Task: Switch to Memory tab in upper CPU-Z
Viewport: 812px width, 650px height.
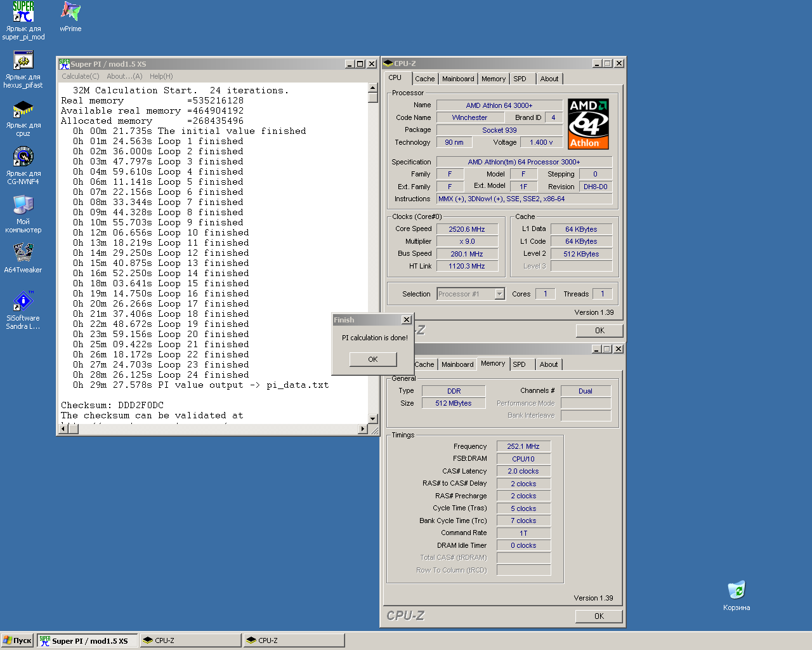Action: [x=494, y=79]
